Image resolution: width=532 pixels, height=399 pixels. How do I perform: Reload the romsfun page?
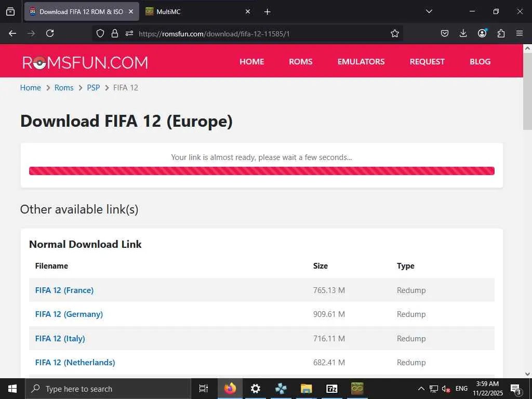point(50,33)
